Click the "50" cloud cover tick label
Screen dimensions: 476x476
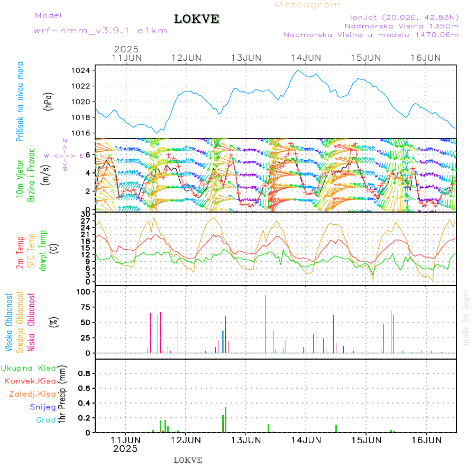pyautogui.click(x=86, y=323)
